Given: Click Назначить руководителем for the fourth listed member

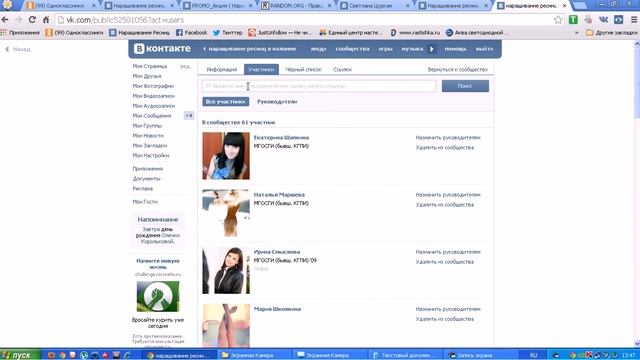Looking at the screenshot, I should (448, 309).
